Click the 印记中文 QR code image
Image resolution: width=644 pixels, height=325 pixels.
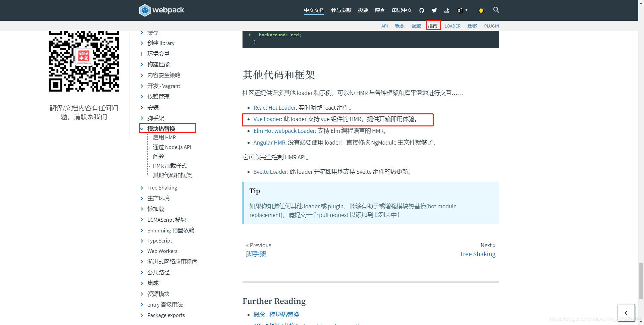84,61
